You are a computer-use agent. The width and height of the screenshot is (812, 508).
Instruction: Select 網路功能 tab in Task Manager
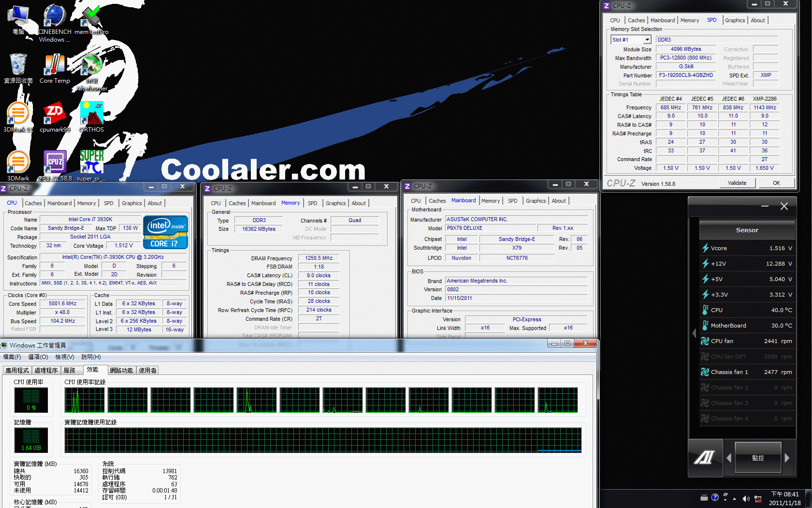point(121,371)
